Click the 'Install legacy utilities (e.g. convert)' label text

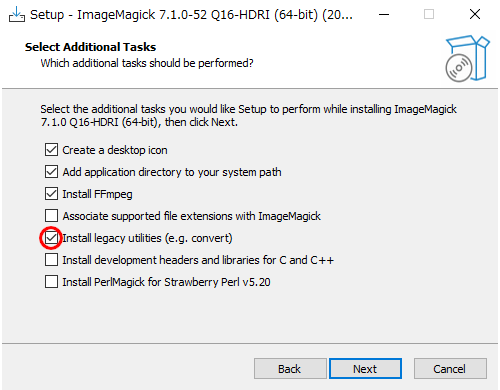pos(147,238)
